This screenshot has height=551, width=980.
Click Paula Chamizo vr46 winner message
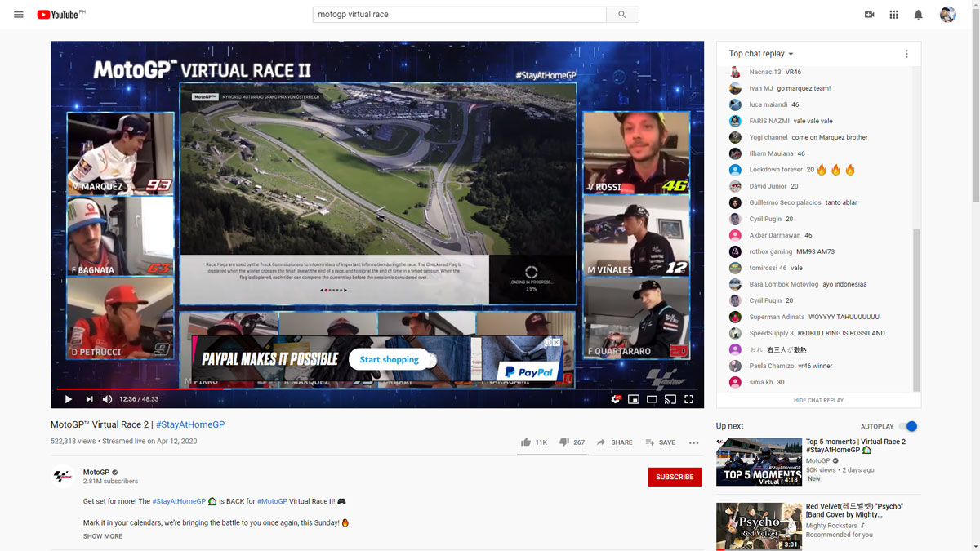tap(818, 366)
